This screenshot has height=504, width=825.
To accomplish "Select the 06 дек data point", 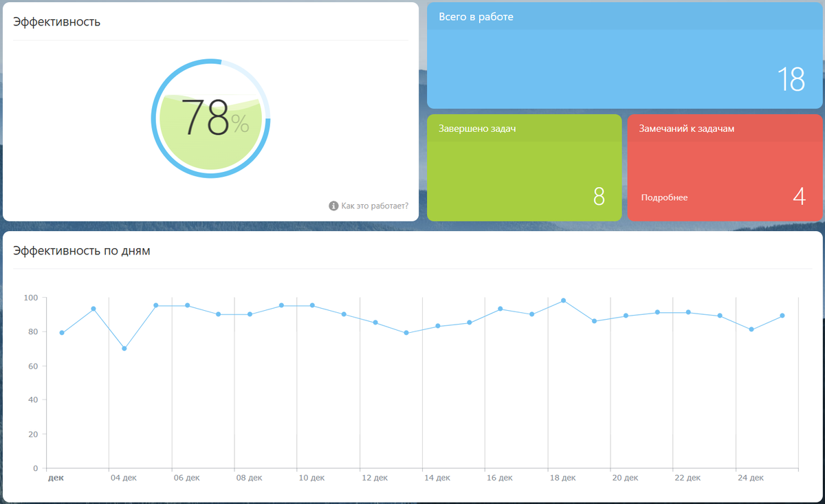I will [187, 305].
